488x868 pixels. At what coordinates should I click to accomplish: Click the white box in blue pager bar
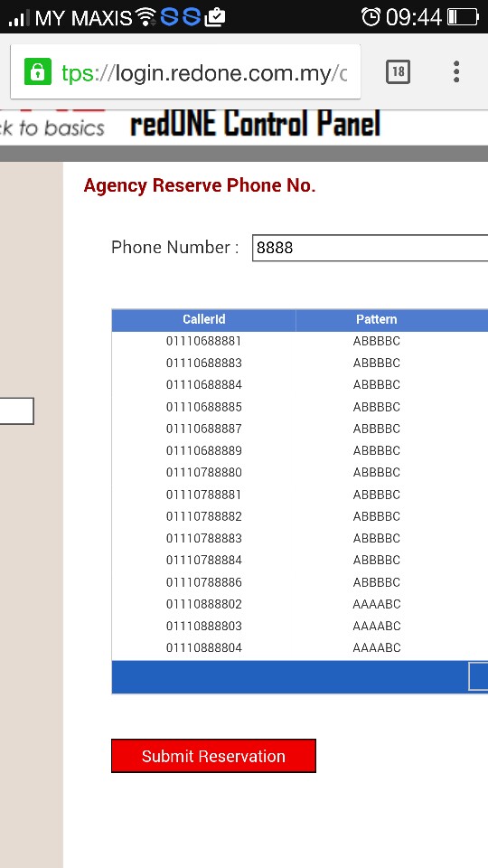[x=478, y=676]
